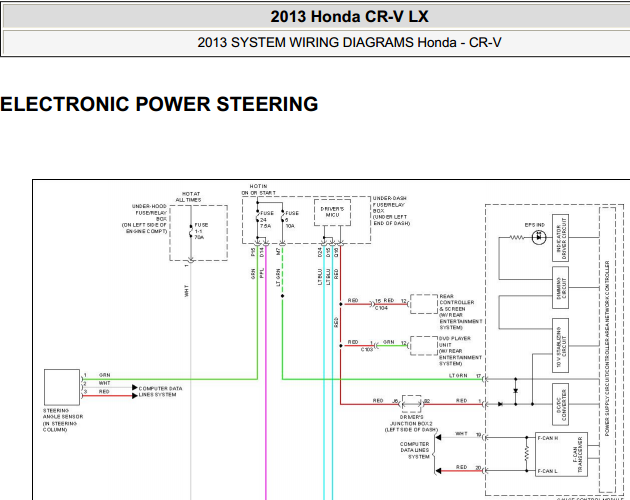Click the vertical "PPL" wire label
This screenshot has width=630, height=500.
coord(262,274)
